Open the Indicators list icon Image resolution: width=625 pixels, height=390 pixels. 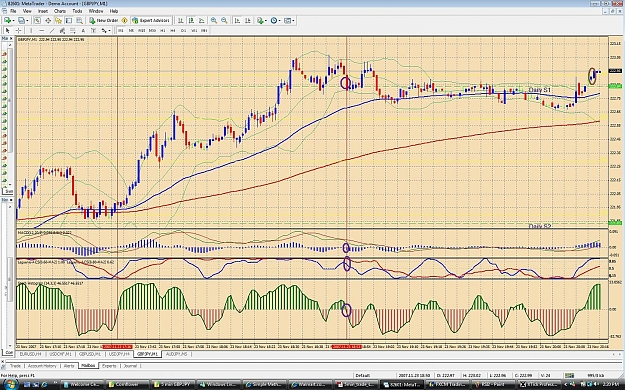[x=260, y=20]
